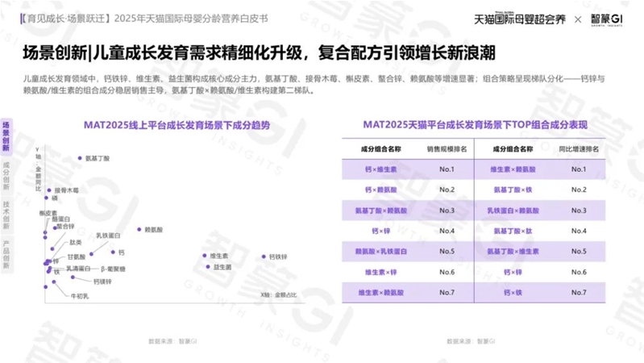Click the 酪蛋白 chart label
This screenshot has height=363, width=644.
60,219
